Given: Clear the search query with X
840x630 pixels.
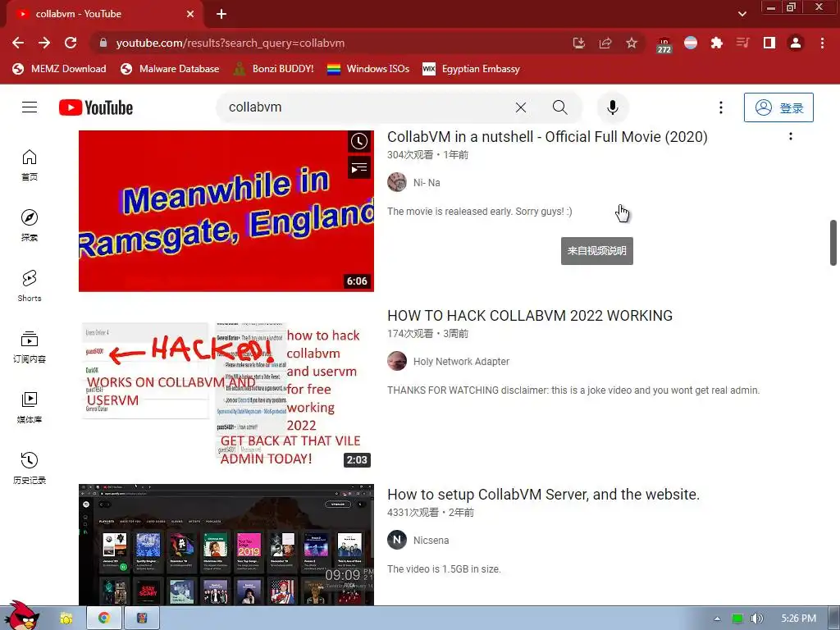Looking at the screenshot, I should pyautogui.click(x=521, y=107).
